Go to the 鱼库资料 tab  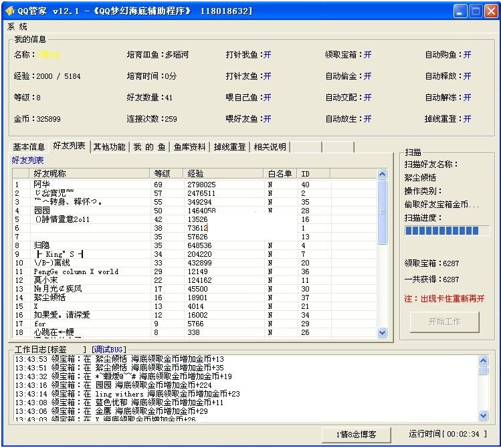click(x=190, y=146)
